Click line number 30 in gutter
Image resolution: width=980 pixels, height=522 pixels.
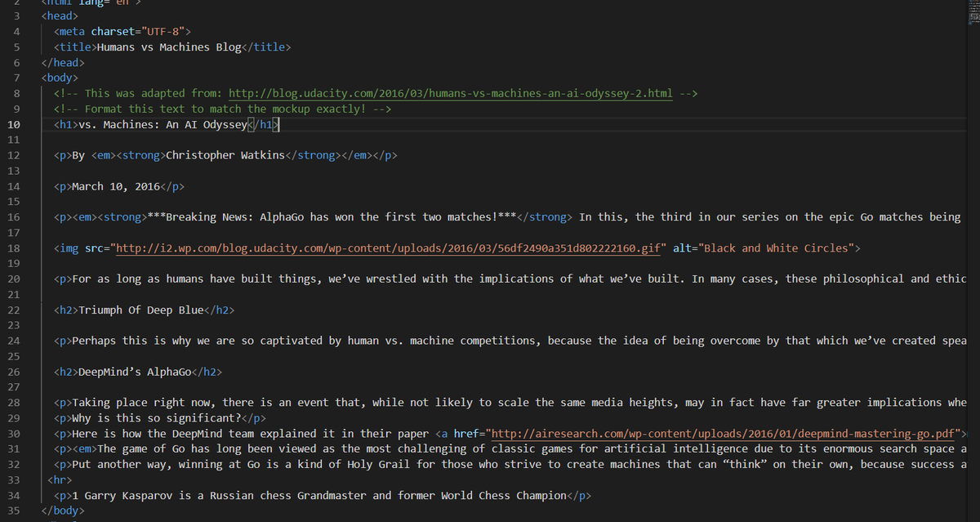click(16, 433)
